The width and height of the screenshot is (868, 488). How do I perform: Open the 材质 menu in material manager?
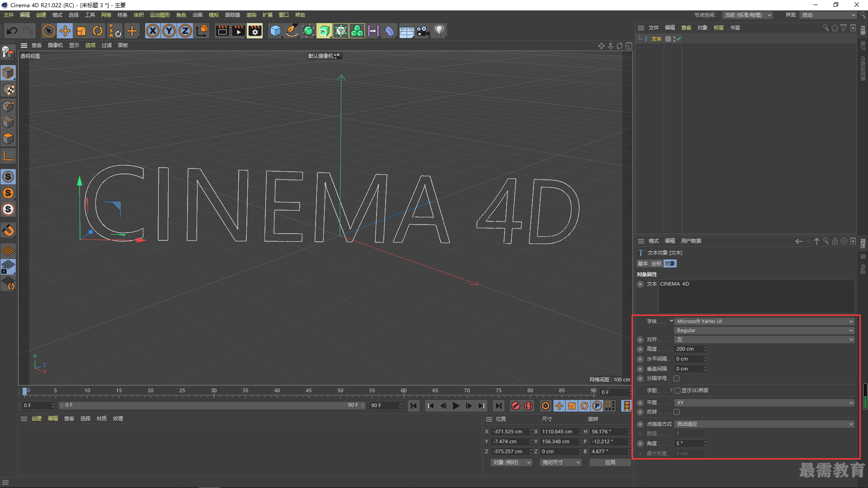102,419
